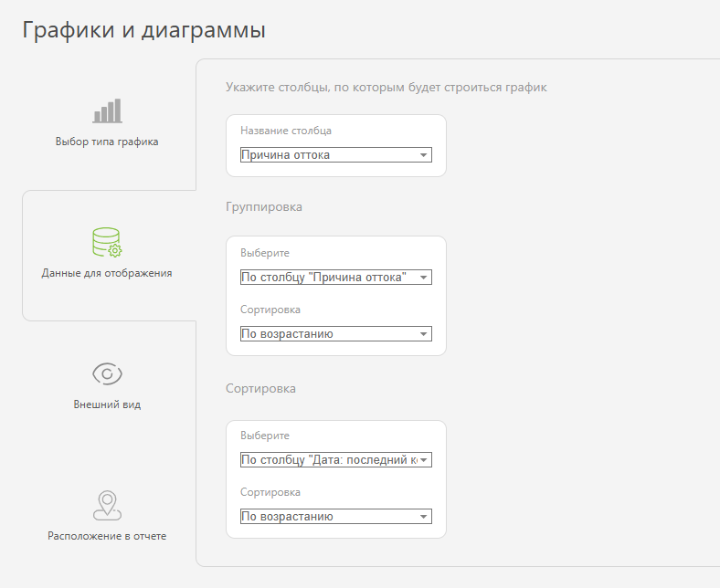Click the arrow of the grouping column combo
Image resolution: width=720 pixels, height=588 pixels.
(424, 278)
